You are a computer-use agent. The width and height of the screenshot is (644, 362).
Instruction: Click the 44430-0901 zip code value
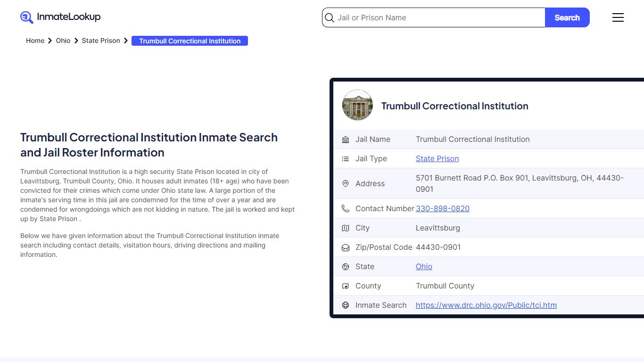tap(438, 247)
